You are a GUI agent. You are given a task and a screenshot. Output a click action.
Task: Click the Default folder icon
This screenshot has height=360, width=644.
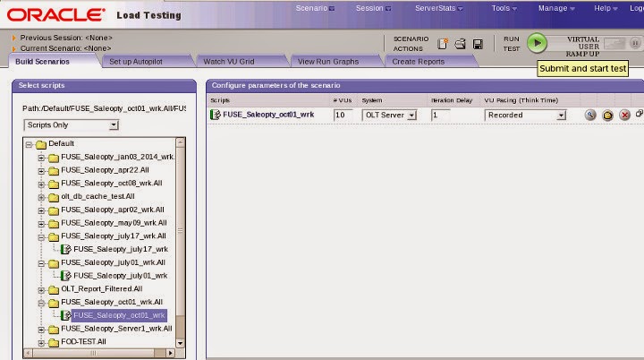point(41,144)
